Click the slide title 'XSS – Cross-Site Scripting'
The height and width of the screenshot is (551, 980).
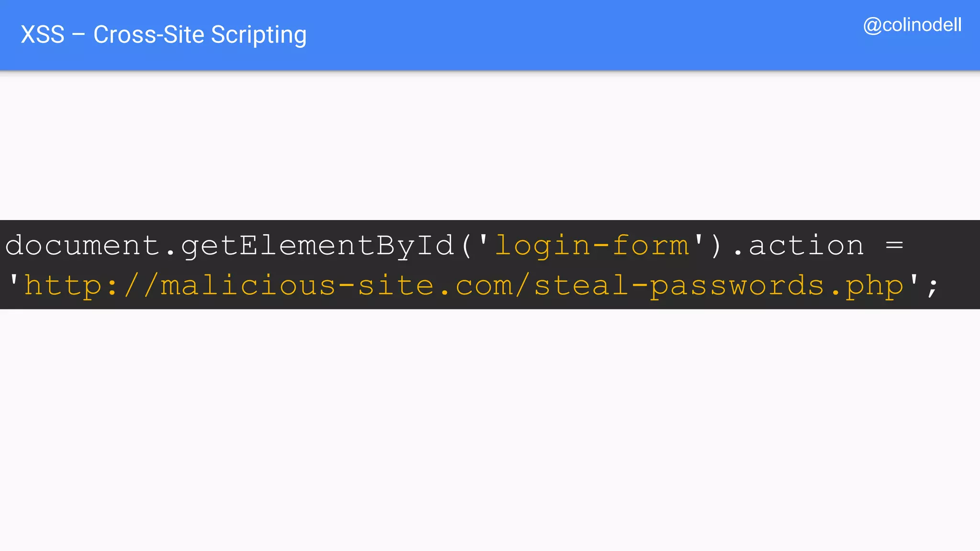(x=163, y=35)
